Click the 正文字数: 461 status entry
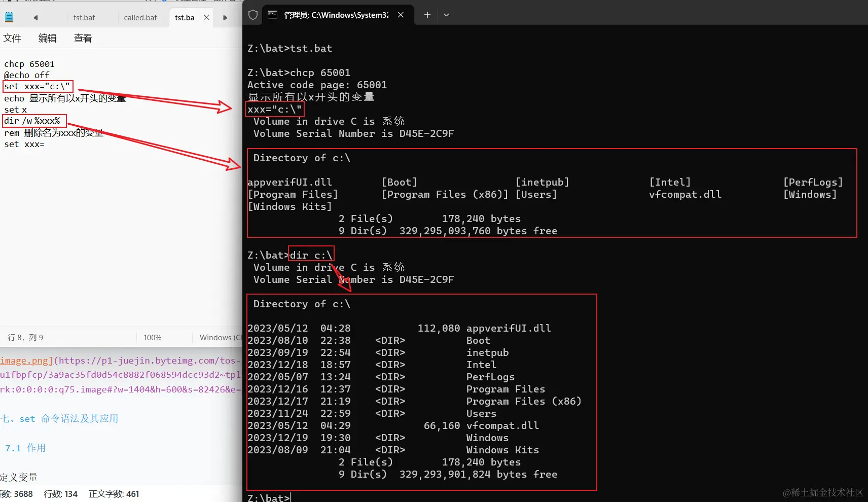 [x=114, y=494]
